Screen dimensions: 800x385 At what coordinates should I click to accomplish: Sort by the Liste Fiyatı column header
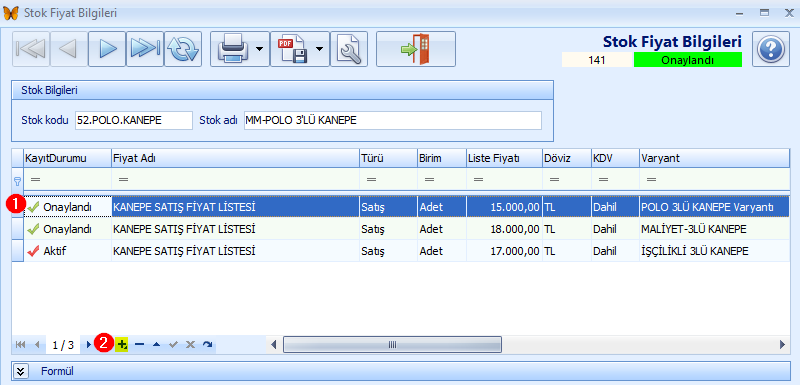pos(504,158)
